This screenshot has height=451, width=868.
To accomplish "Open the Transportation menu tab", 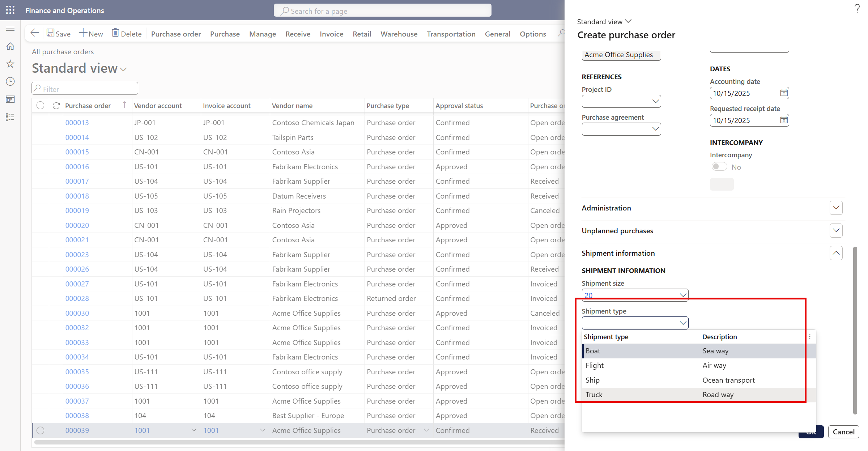I will click(451, 34).
